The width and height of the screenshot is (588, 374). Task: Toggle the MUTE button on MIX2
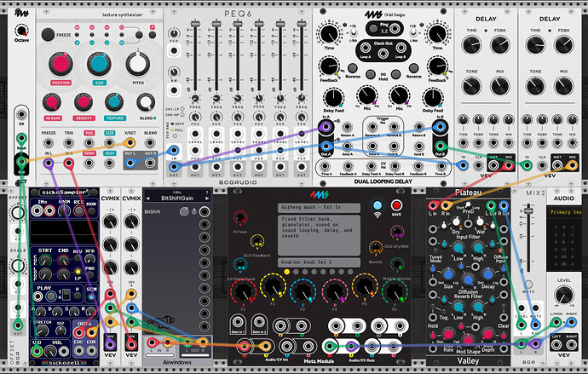(x=528, y=284)
